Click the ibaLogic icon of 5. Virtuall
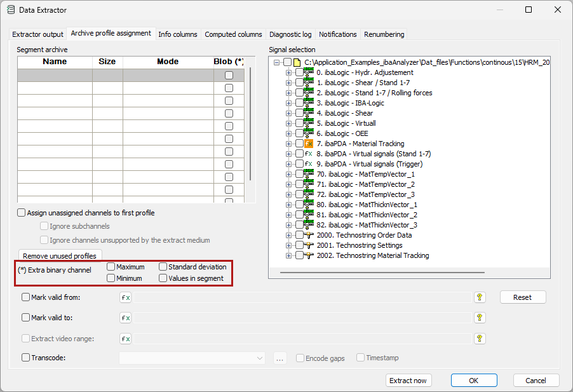573x392 pixels. pos(309,123)
